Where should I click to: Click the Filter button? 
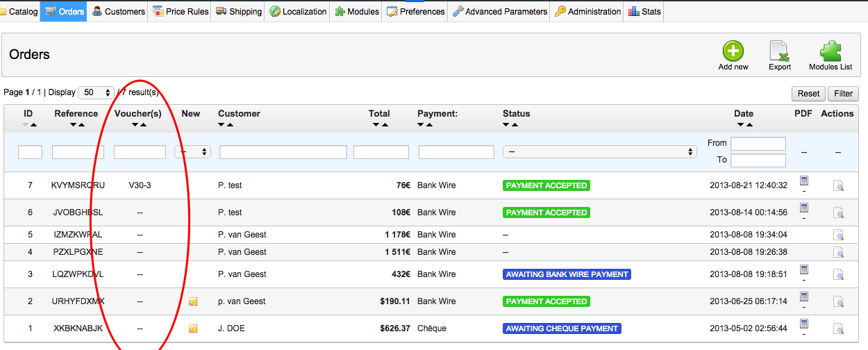pyautogui.click(x=844, y=94)
